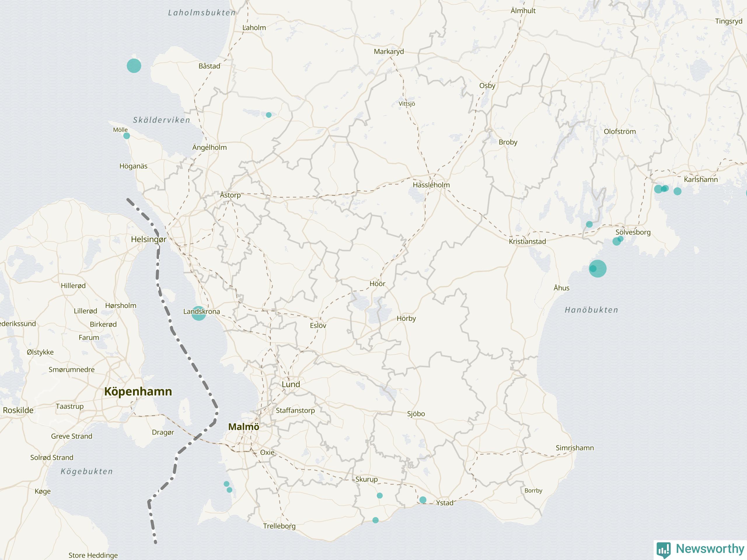Select the Broby label

pos(508,142)
